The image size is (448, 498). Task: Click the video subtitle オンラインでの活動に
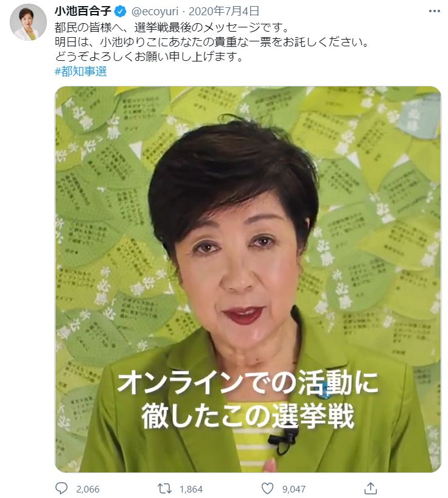(248, 383)
